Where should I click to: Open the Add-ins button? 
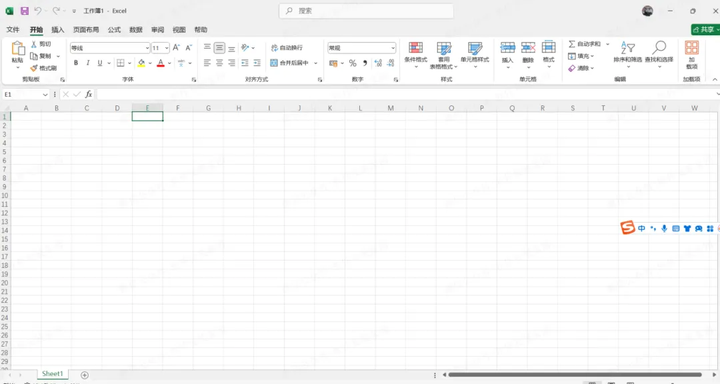[x=692, y=55]
